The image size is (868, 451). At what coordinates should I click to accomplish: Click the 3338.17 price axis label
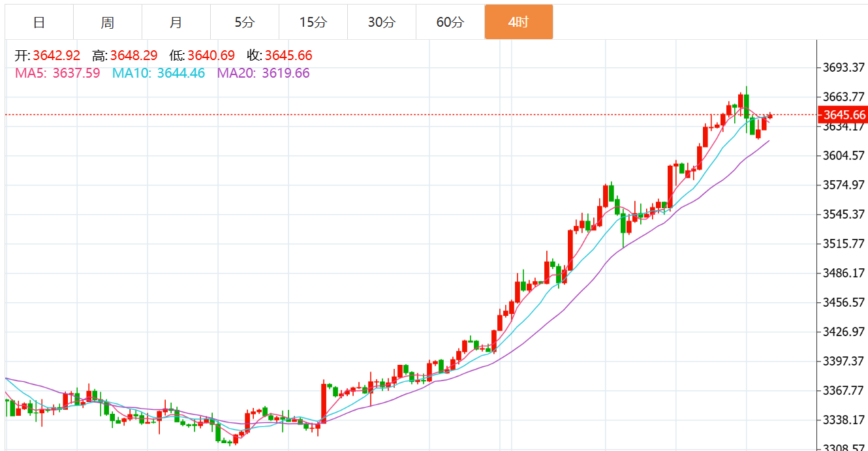pyautogui.click(x=844, y=420)
